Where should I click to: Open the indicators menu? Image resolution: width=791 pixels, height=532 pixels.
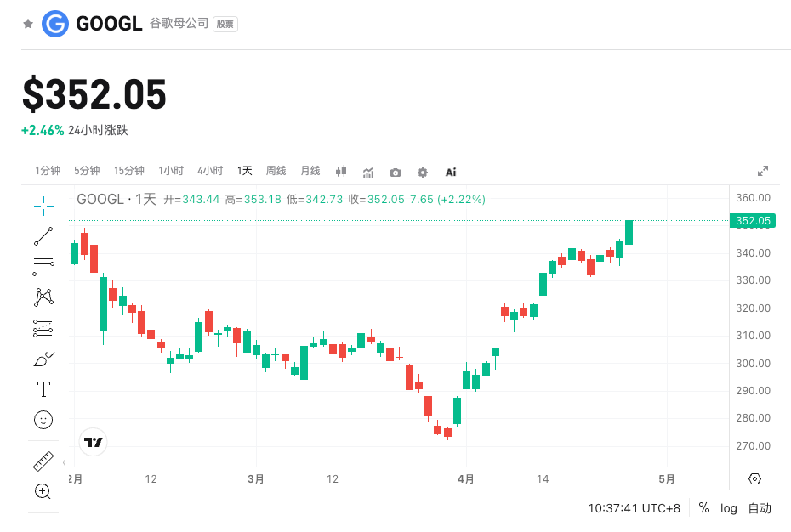(x=368, y=172)
